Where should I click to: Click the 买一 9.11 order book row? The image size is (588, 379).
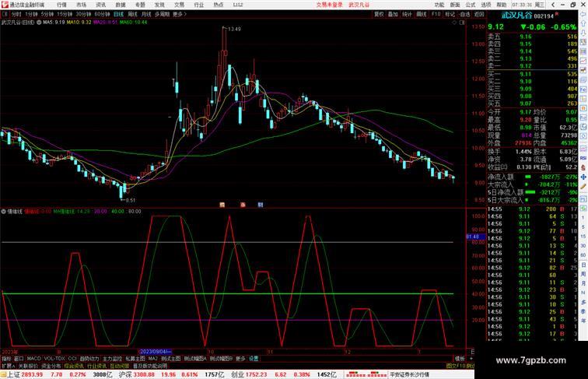pyautogui.click(x=532, y=74)
